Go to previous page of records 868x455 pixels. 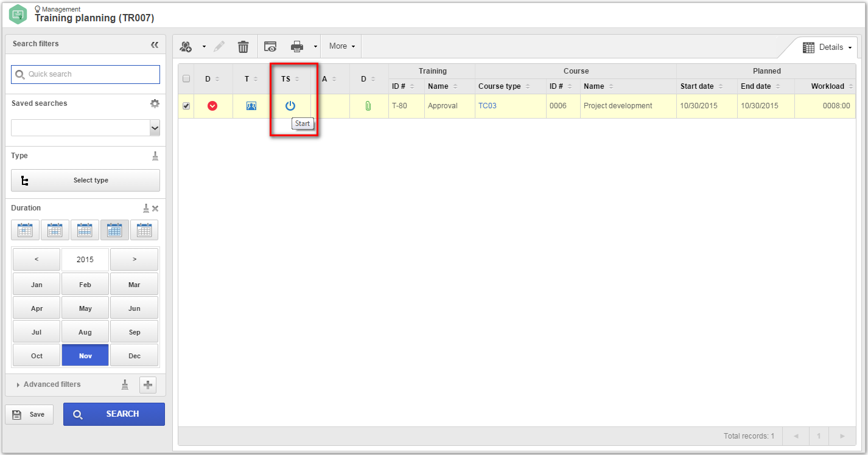coord(796,436)
